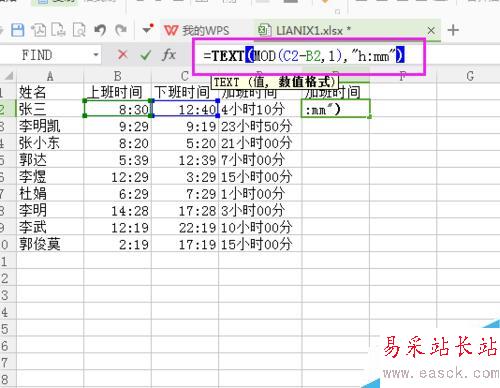Undo the last action

100,30
